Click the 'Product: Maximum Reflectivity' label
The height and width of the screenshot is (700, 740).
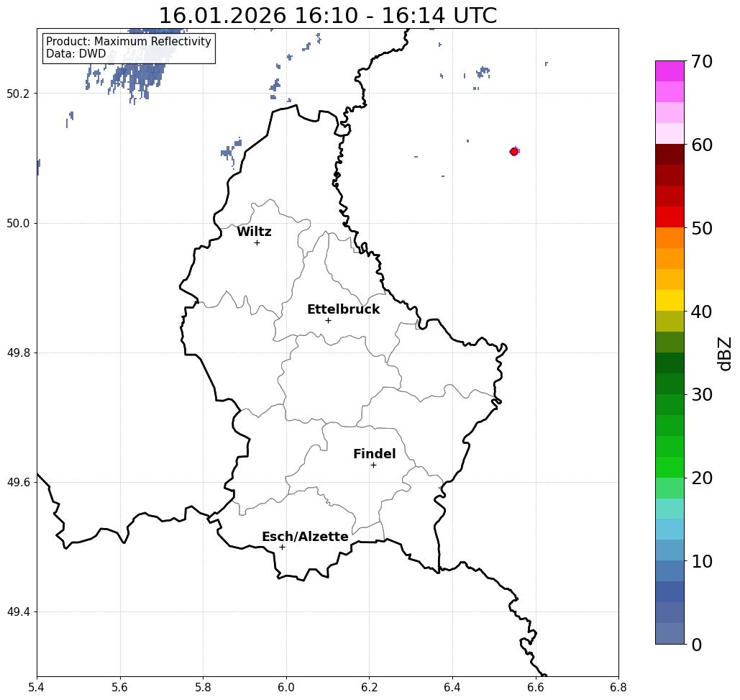[128, 42]
